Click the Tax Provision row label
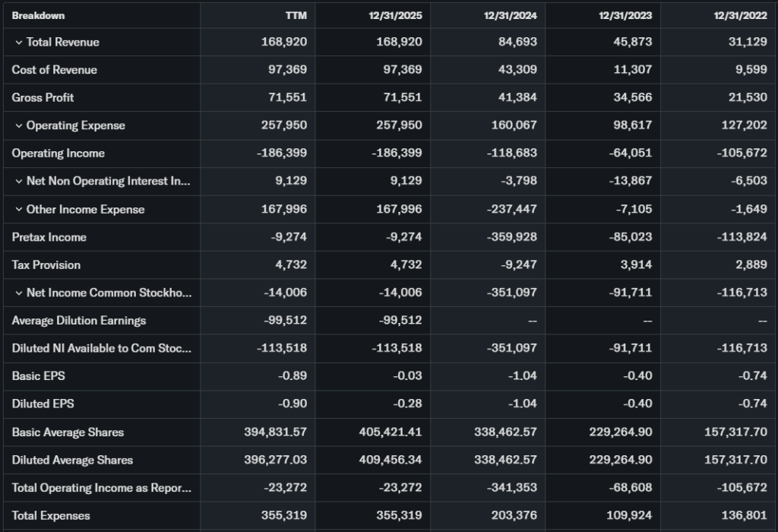The height and width of the screenshot is (532, 778). pyautogui.click(x=46, y=265)
